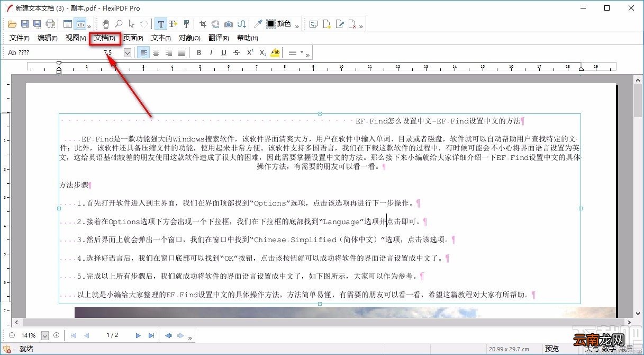Toggle Italic formatting
Image resolution: width=644 pixels, height=355 pixels.
click(x=211, y=52)
